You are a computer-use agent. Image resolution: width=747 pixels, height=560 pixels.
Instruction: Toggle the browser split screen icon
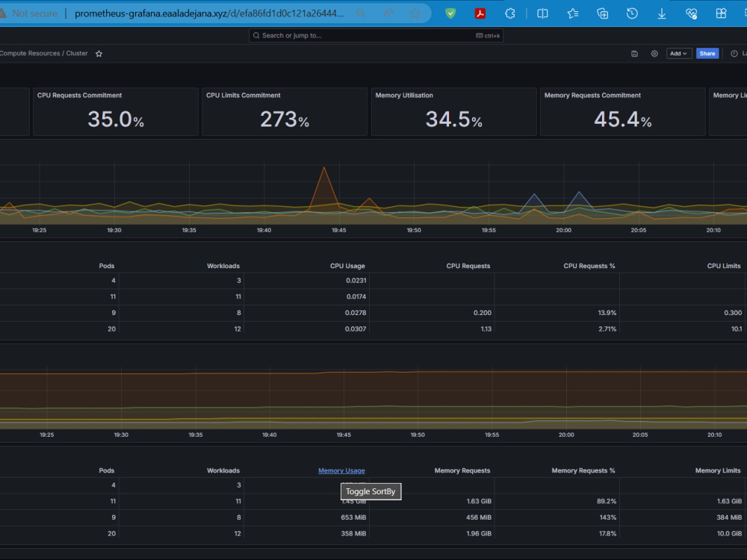[x=542, y=13]
